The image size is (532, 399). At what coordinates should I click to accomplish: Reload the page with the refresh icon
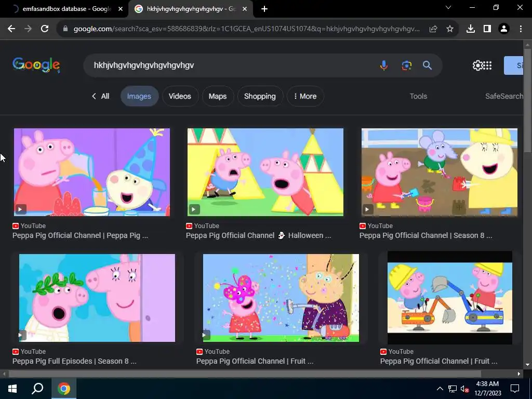[x=45, y=29]
